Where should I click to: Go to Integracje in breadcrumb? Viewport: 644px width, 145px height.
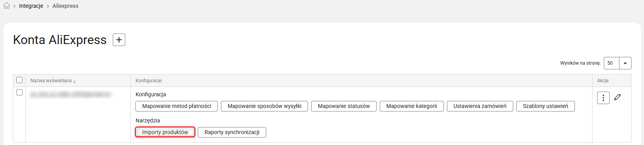point(31,6)
